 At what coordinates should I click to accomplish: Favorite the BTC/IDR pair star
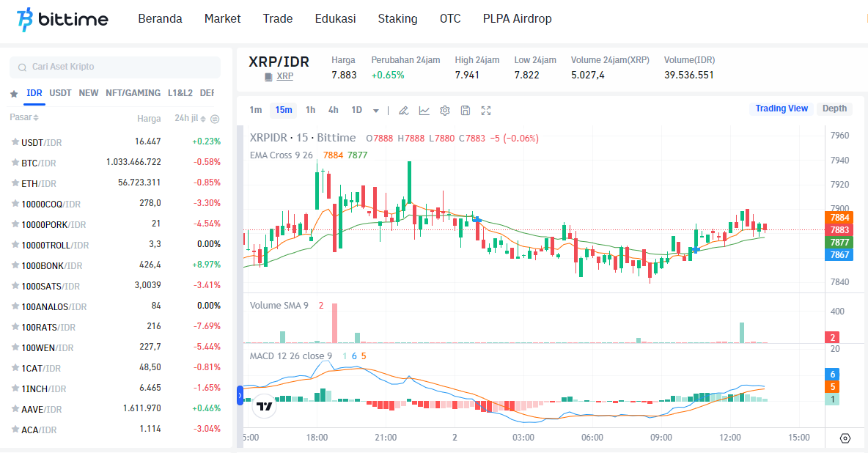[x=15, y=162]
